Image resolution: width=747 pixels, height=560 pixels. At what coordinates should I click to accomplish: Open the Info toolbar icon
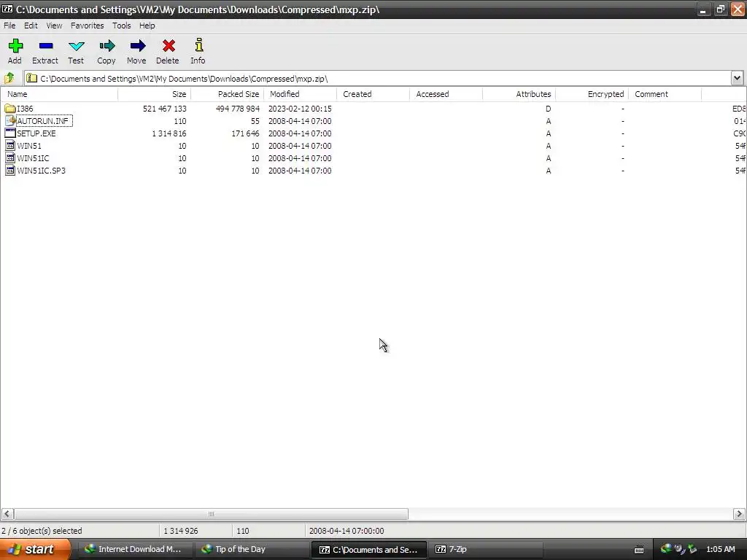tap(198, 44)
